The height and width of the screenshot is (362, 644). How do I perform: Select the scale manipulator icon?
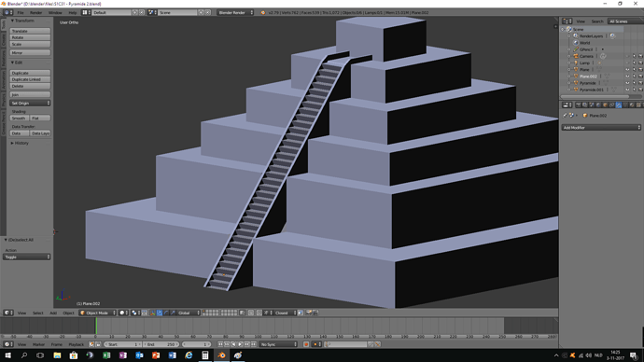[173, 313]
